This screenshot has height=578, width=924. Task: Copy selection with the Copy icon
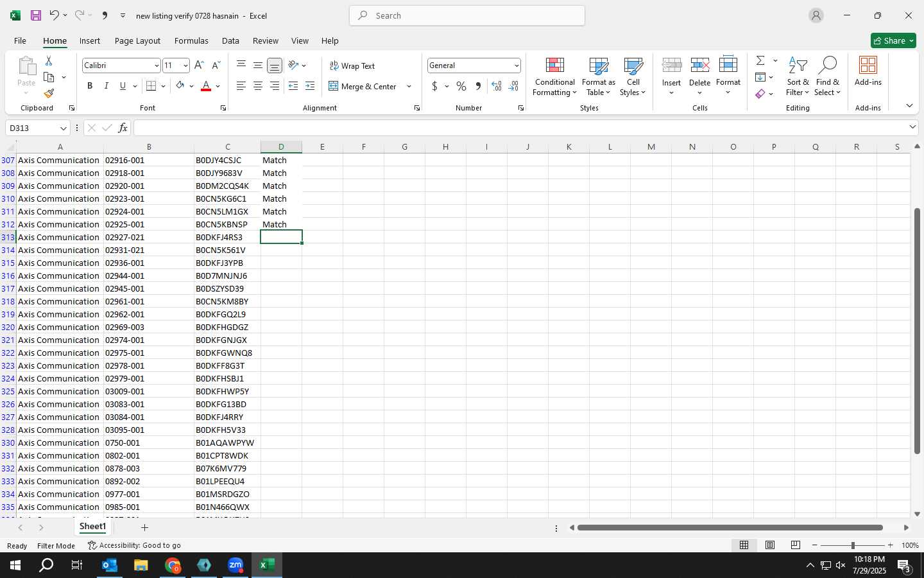[49, 77]
